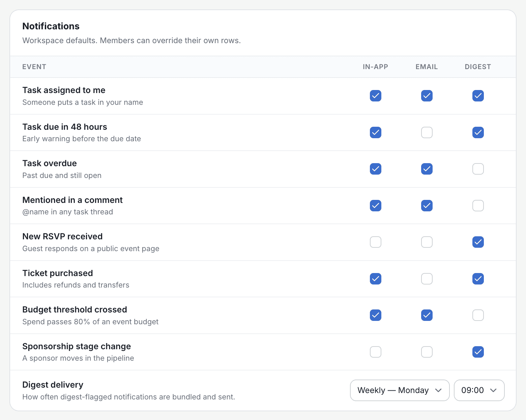
Task: Click the 'Task overdue' title
Action: tap(50, 163)
